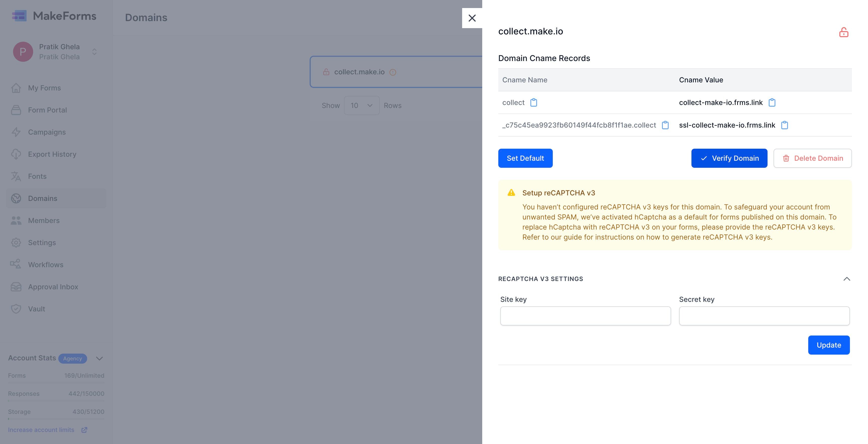868x444 pixels.
Task: Click the Members people icon
Action: [x=16, y=220]
